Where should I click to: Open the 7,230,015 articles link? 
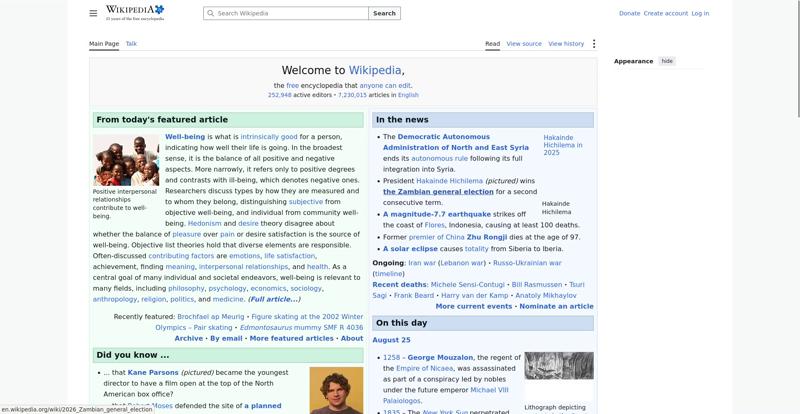(x=352, y=95)
